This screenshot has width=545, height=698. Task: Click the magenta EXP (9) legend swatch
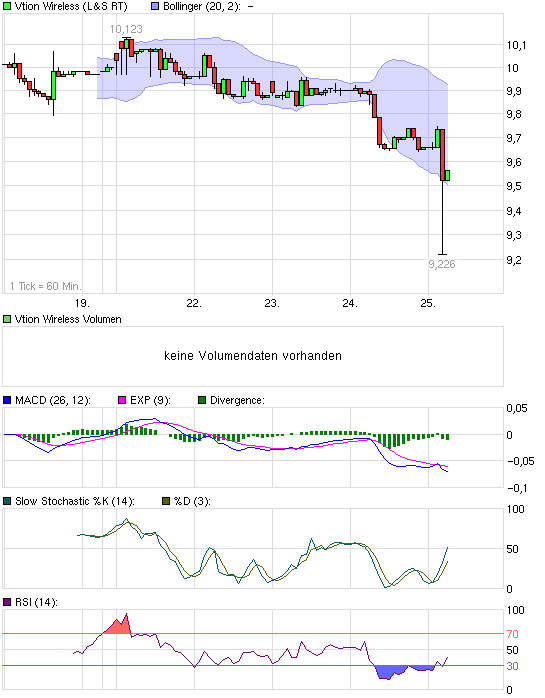122,400
